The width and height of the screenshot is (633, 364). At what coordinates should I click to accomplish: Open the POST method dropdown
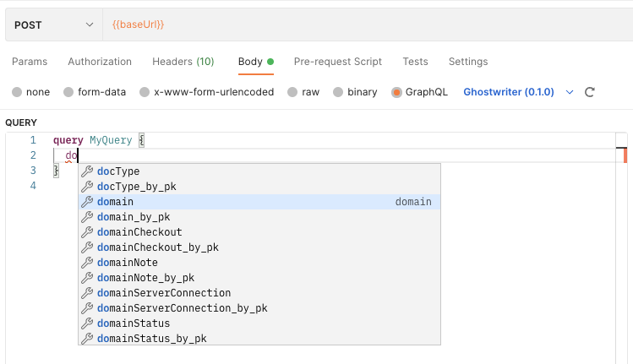54,25
